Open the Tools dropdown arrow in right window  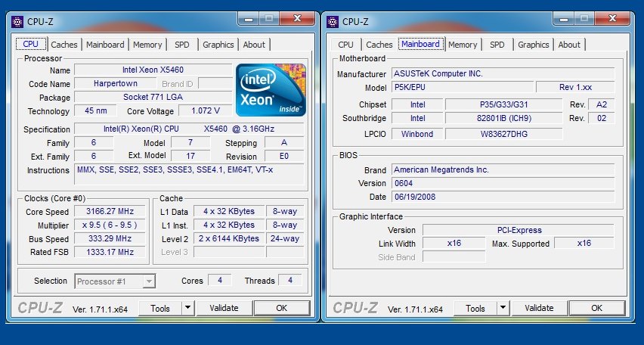[503, 308]
